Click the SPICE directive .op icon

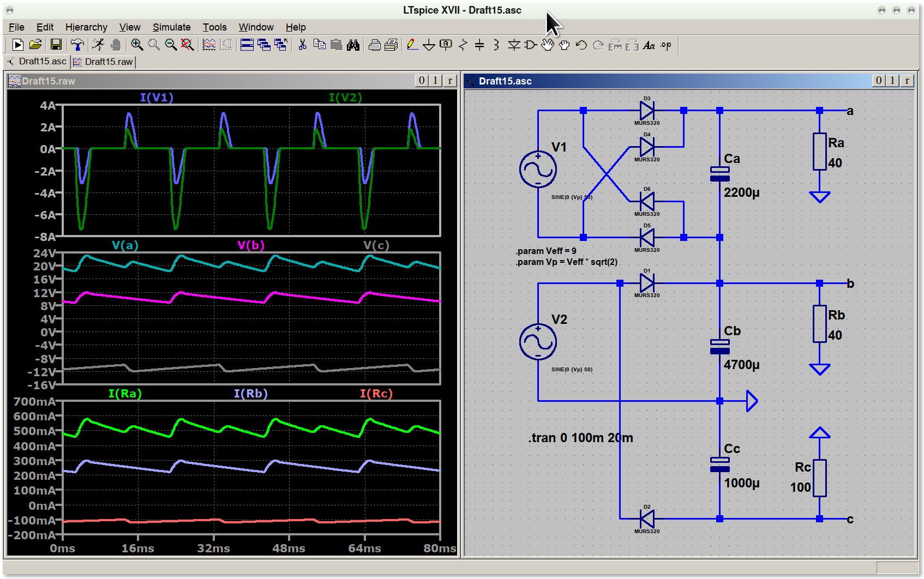[665, 45]
